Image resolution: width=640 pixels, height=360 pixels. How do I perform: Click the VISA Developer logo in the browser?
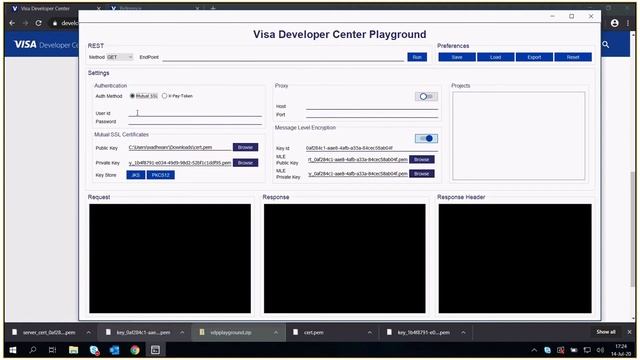[46, 44]
